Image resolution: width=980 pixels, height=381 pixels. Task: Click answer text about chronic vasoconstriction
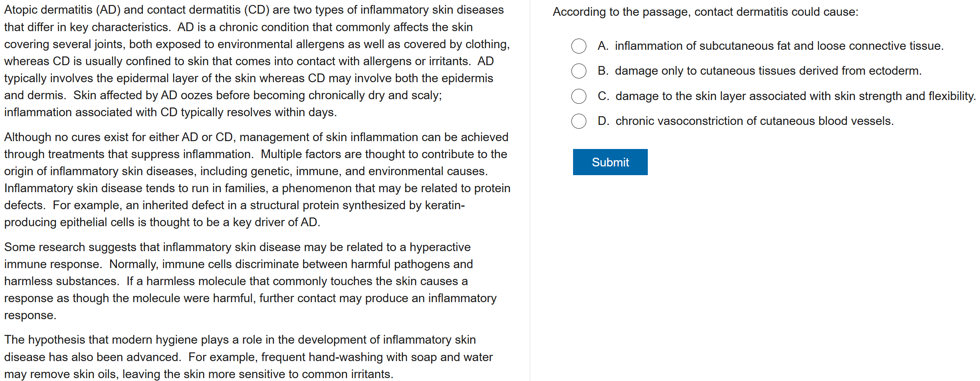point(754,121)
